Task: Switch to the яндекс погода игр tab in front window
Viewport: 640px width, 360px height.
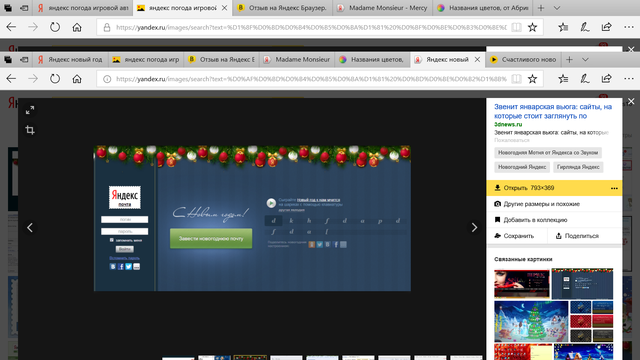Action: (146, 60)
